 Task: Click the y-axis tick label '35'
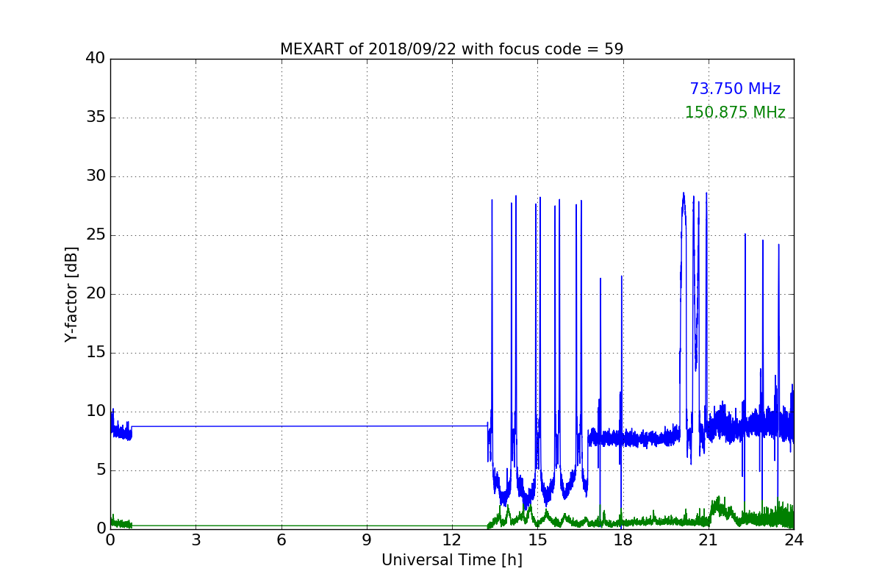(x=96, y=118)
